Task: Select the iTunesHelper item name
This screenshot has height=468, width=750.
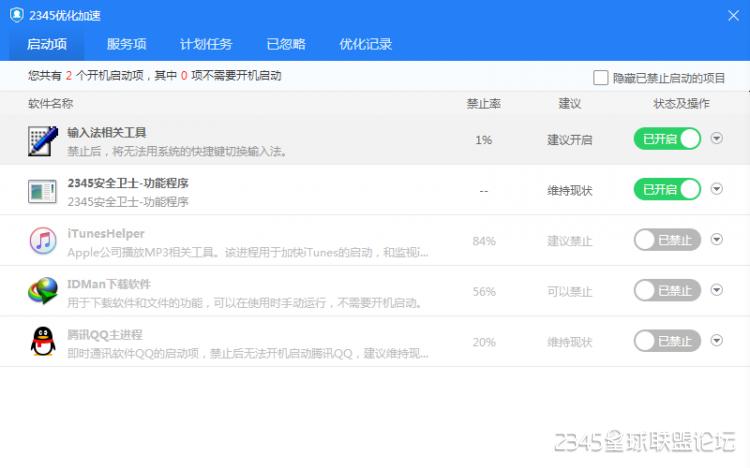Action: [x=106, y=234]
